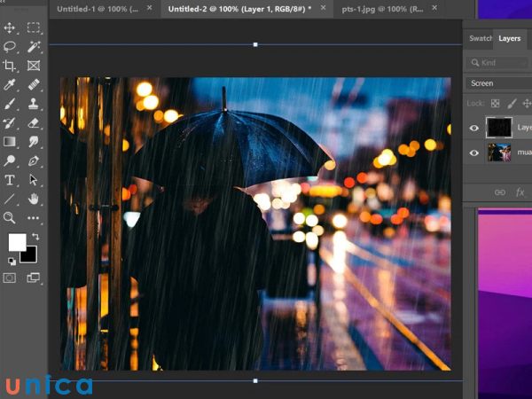Image resolution: width=532 pixels, height=399 pixels.
Task: Select the Move tool
Action: pyautogui.click(x=10, y=28)
